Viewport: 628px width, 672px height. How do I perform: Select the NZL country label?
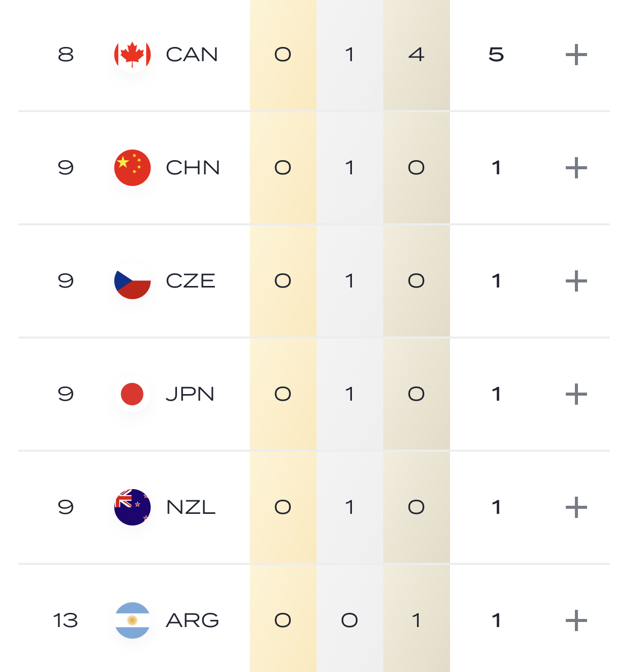pos(191,507)
